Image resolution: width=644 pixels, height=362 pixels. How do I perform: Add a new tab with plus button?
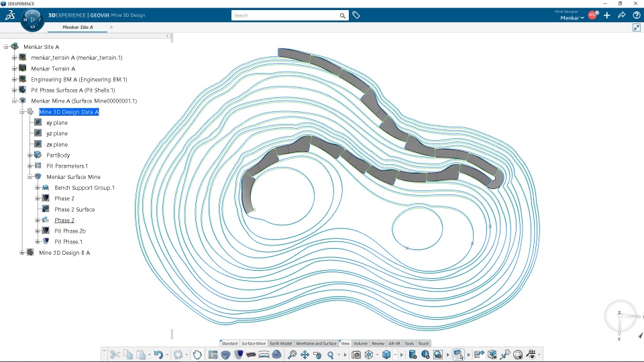pos(111,27)
